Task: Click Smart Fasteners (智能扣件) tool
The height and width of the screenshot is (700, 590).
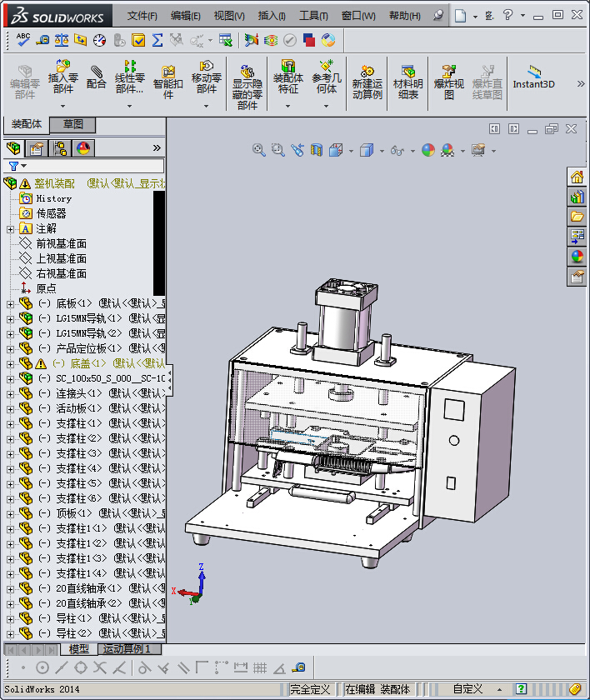Action: (167, 82)
